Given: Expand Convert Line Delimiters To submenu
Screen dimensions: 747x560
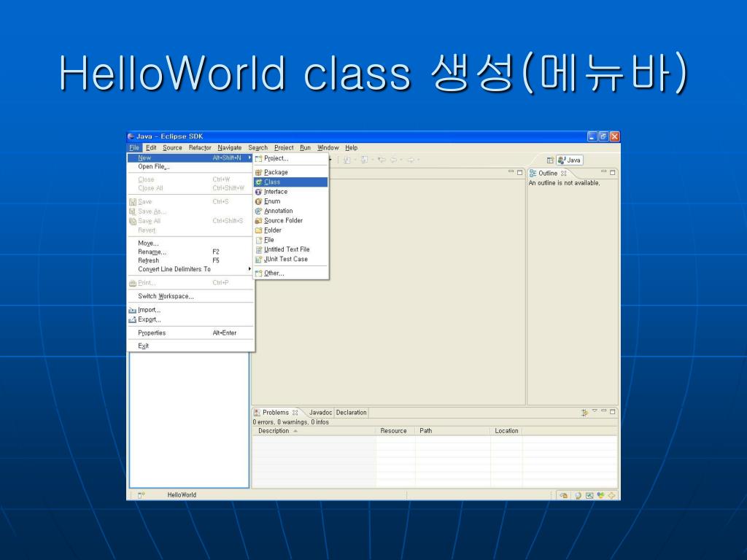Looking at the screenshot, I should [x=190, y=269].
